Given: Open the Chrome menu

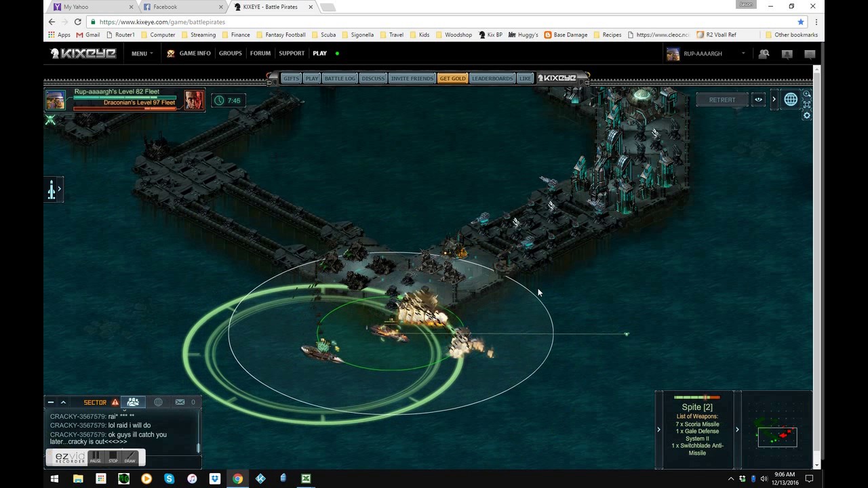Looking at the screenshot, I should pos(816,22).
